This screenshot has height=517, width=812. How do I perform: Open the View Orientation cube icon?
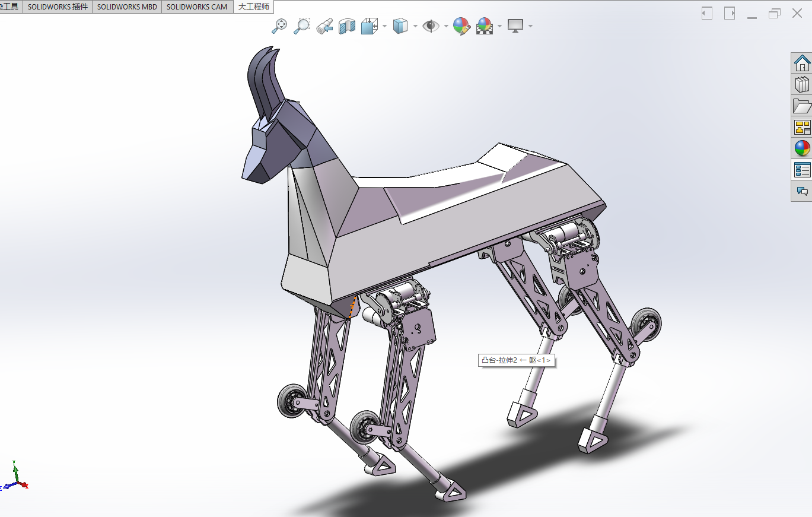pyautogui.click(x=370, y=26)
